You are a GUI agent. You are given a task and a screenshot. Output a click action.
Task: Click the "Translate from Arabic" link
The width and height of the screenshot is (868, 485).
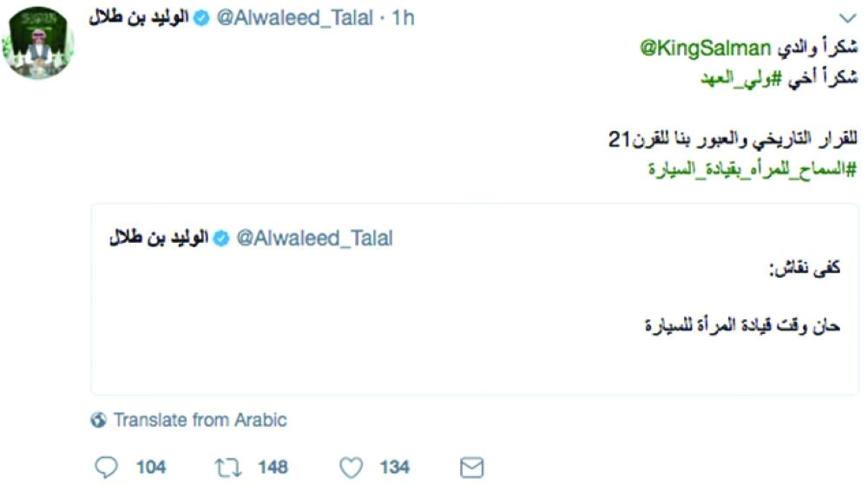pos(200,420)
